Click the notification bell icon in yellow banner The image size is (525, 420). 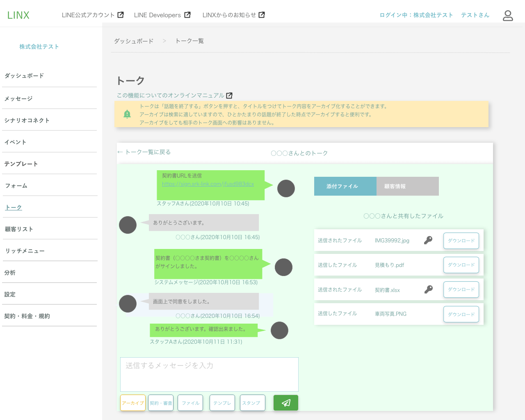click(x=127, y=114)
